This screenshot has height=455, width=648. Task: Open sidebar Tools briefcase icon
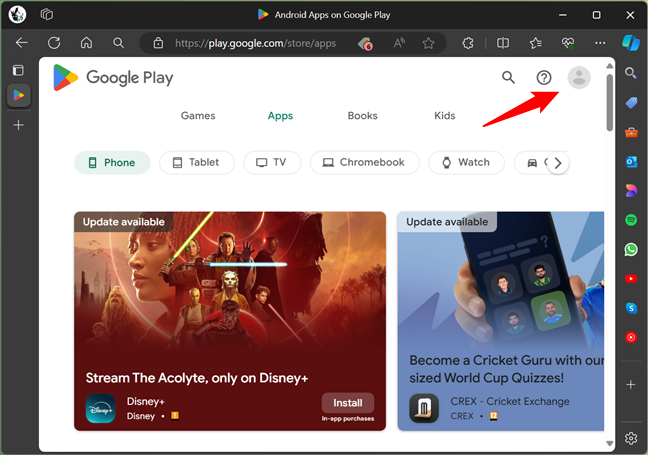point(631,132)
